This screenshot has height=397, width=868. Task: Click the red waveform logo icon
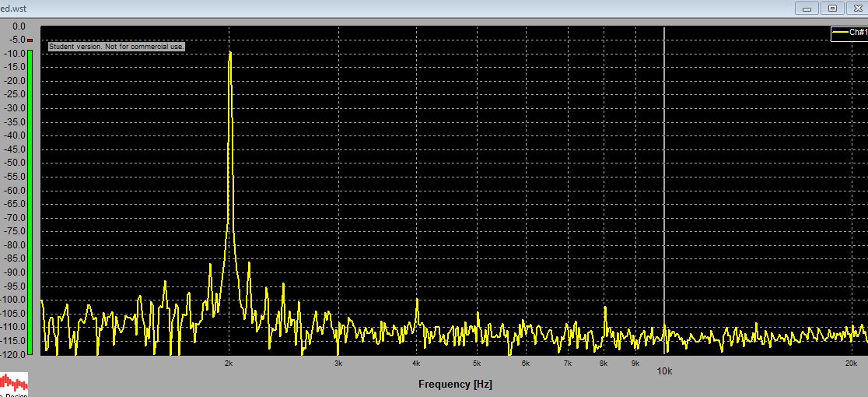tap(13, 383)
